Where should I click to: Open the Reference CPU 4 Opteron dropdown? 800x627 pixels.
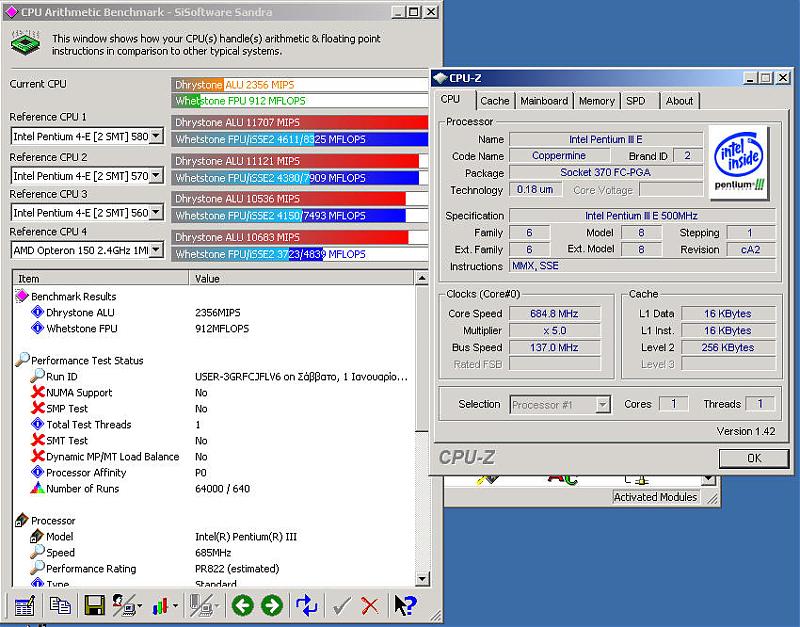tap(157, 250)
